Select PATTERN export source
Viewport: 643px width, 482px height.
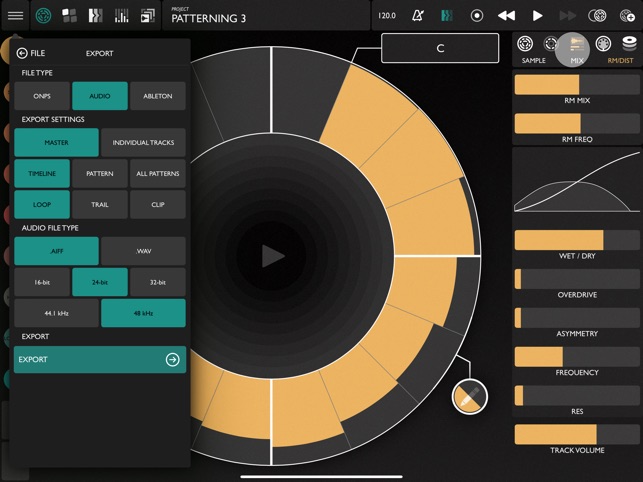click(100, 174)
